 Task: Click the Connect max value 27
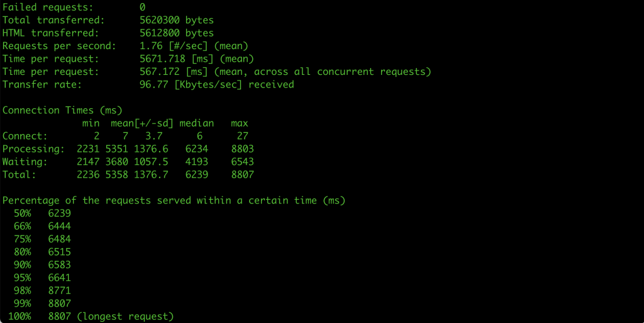click(x=242, y=136)
